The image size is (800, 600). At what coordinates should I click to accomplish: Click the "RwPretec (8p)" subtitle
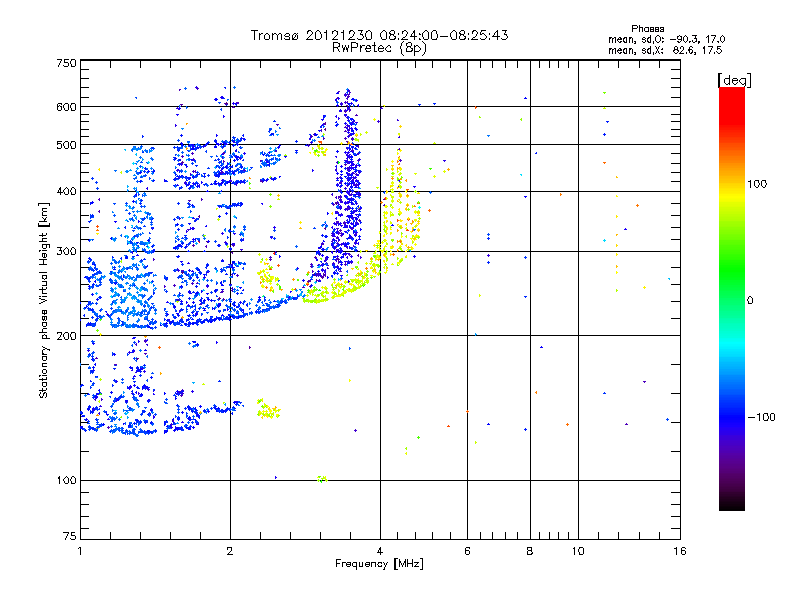tap(379, 48)
